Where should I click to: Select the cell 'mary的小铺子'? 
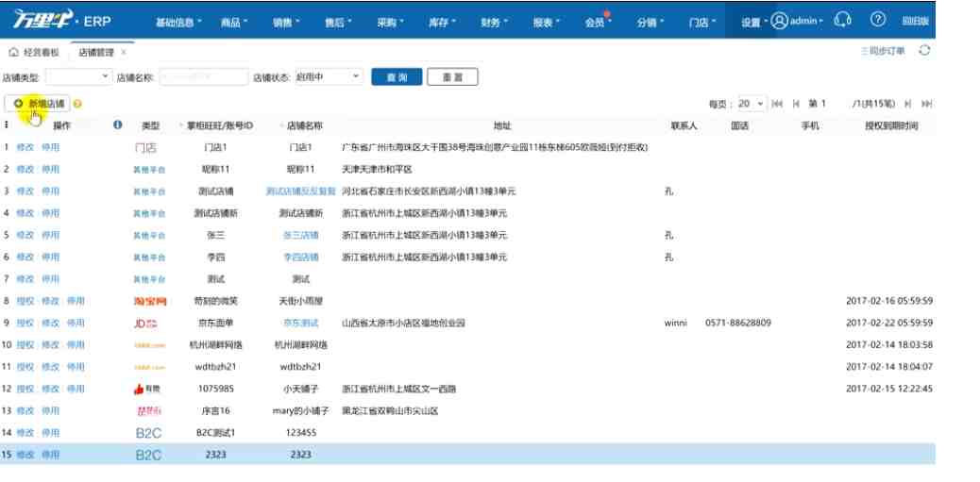click(x=300, y=411)
